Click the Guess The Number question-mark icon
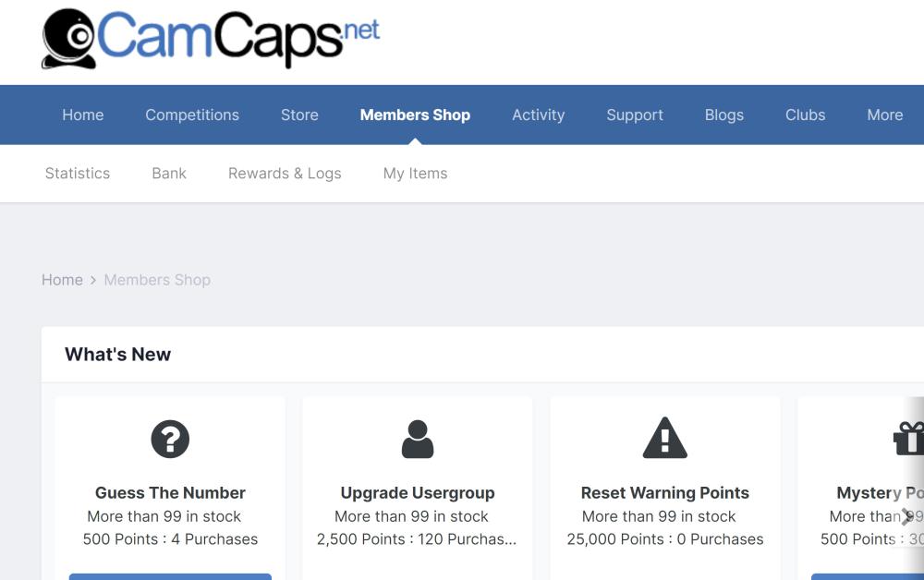This screenshot has width=924, height=580. [170, 439]
